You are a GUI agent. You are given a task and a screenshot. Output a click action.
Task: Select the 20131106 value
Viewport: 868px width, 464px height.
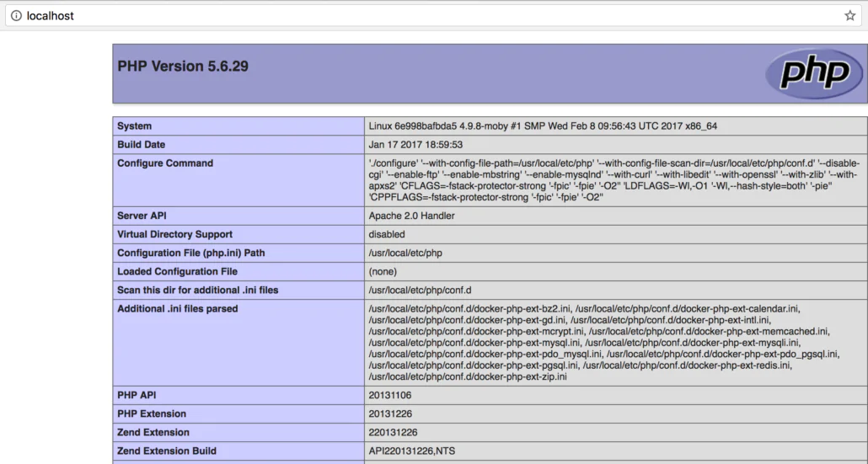[390, 396]
